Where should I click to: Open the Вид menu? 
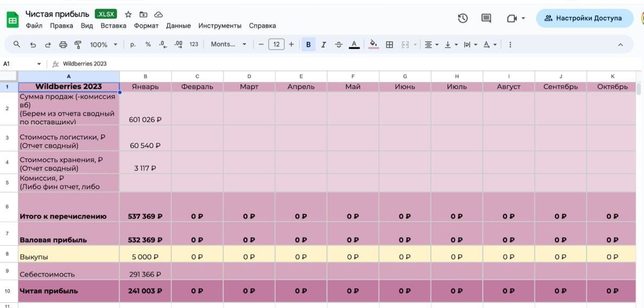click(87, 25)
